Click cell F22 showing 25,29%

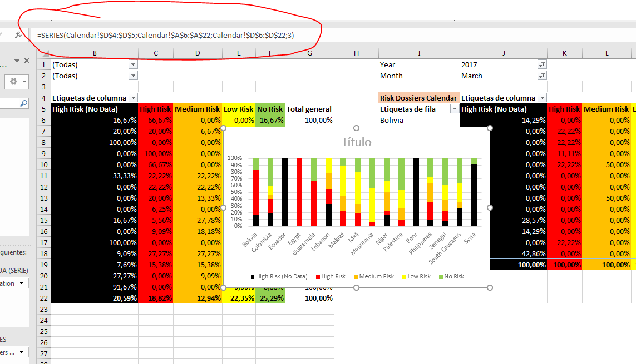tap(270, 298)
